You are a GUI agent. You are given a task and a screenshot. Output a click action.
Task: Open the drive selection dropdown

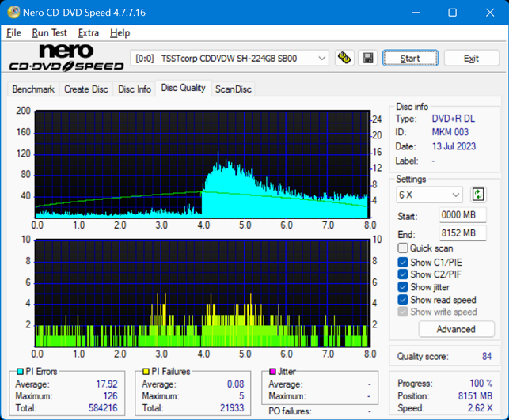(x=230, y=59)
